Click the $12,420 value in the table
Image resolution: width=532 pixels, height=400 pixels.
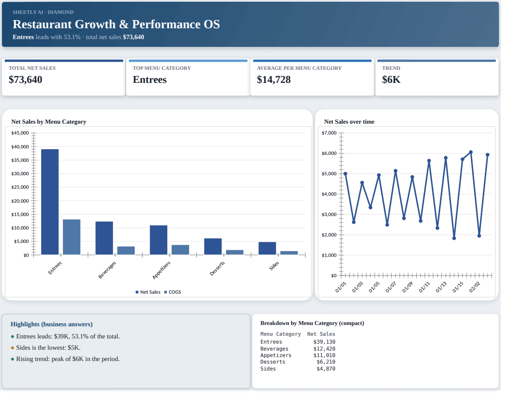pos(324,349)
